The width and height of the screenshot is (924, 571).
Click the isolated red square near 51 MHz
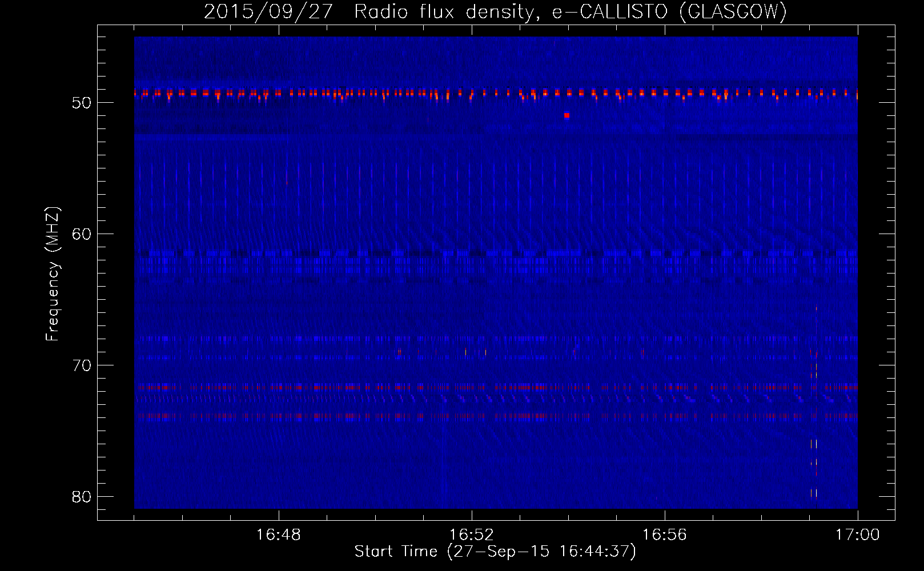coord(567,115)
